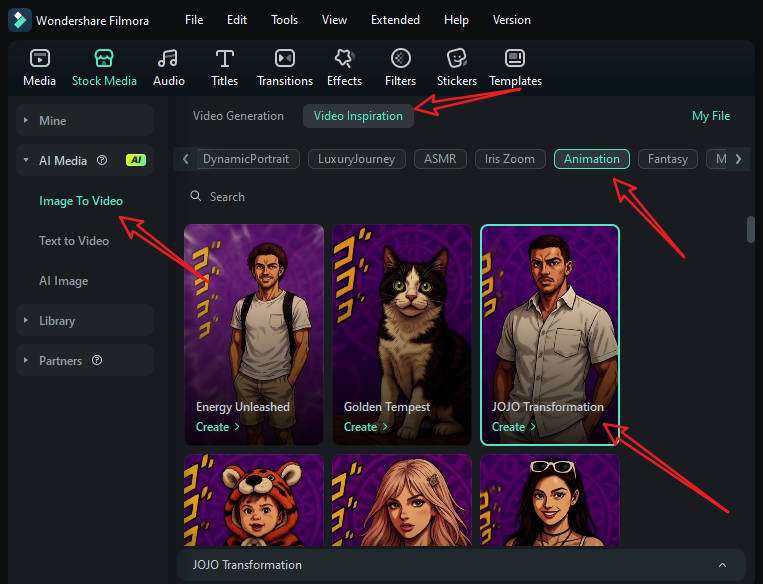The height and width of the screenshot is (584, 763).
Task: Select the woman with sunglasses thumbnail
Action: (550, 500)
